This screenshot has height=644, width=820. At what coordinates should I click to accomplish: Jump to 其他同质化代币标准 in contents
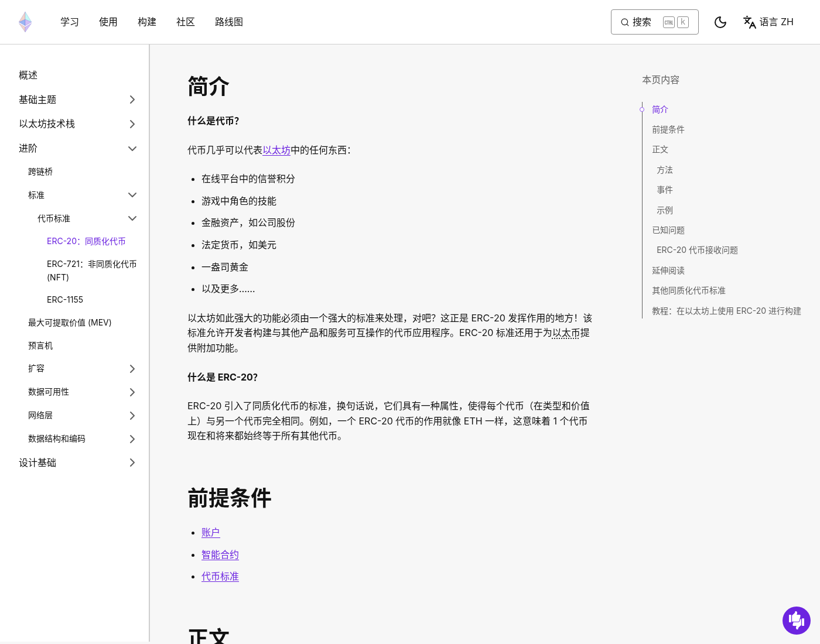pyautogui.click(x=689, y=290)
